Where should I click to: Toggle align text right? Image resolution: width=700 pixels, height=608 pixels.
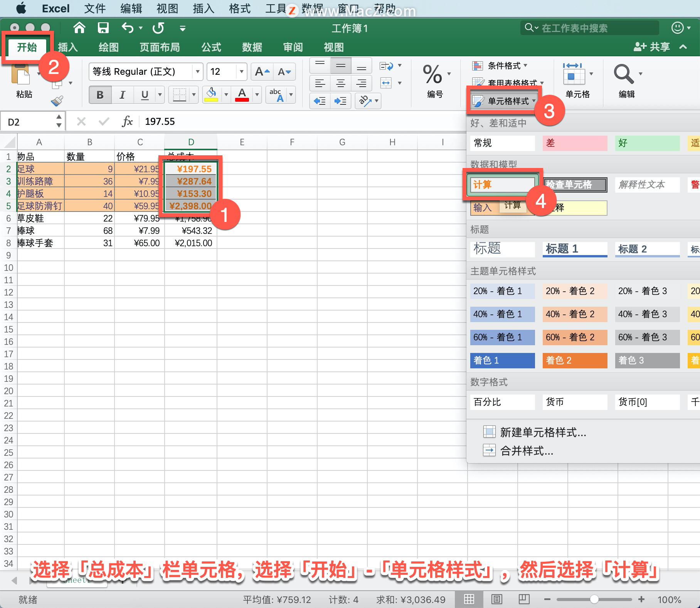coord(362,83)
